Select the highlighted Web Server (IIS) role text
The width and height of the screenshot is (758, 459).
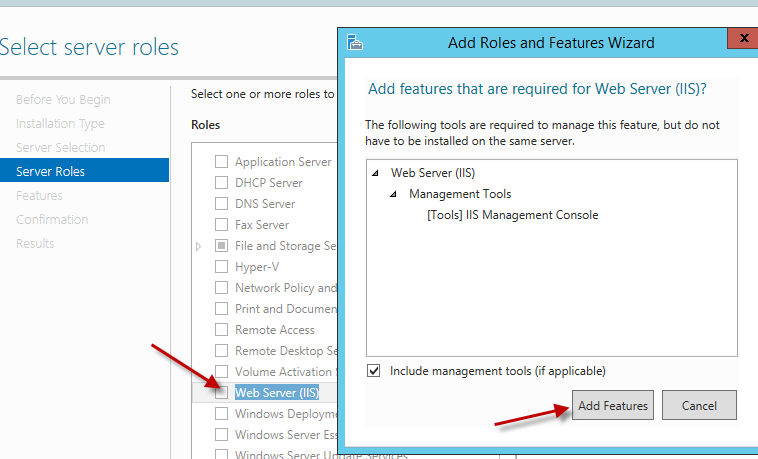tap(277, 393)
